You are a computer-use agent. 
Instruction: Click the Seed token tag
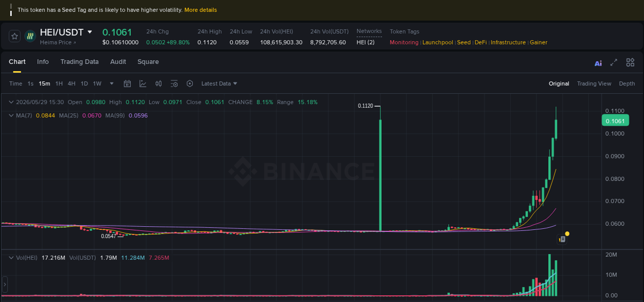click(464, 42)
